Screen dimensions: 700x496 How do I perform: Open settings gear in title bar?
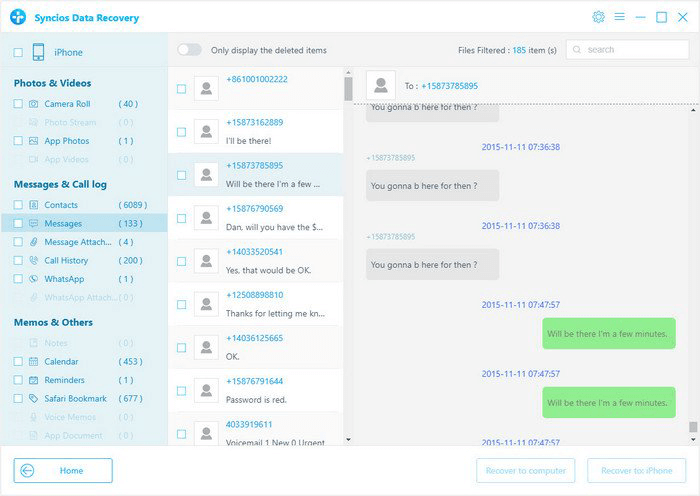pyautogui.click(x=598, y=17)
